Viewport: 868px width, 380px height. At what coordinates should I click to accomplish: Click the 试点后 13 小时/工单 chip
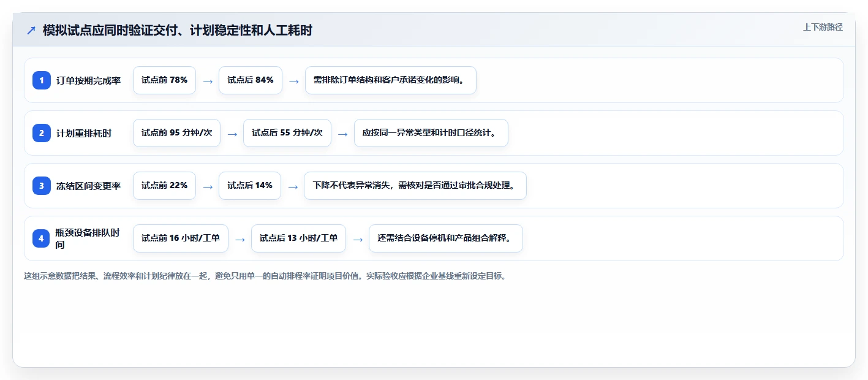tap(298, 238)
